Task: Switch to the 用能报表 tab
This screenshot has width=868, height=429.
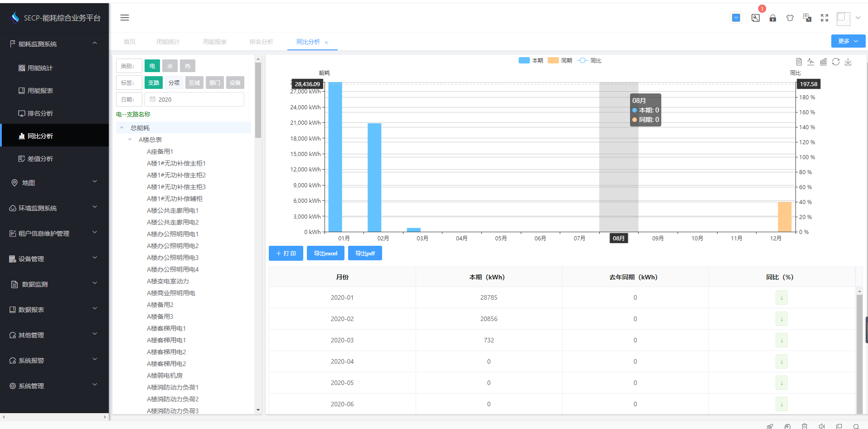Action: tap(215, 42)
